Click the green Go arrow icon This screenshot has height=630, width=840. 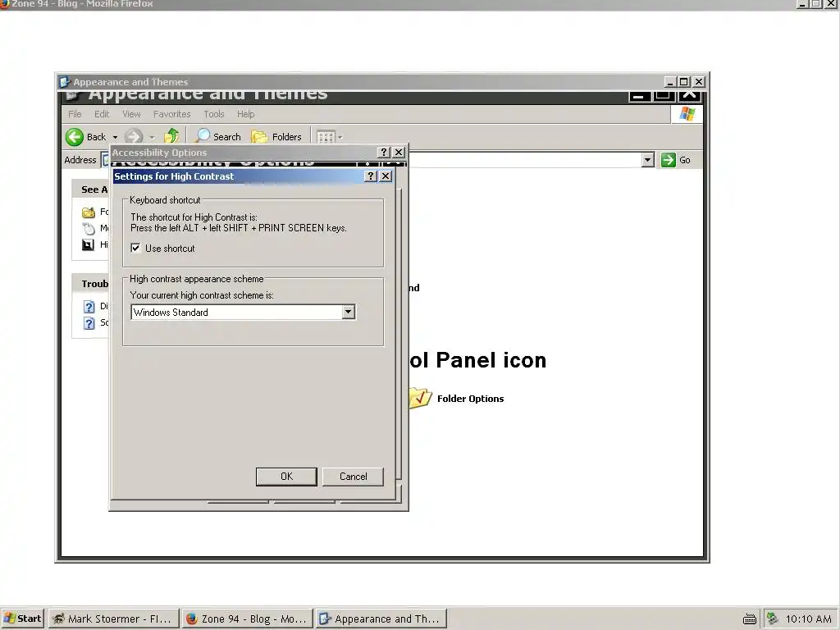tap(668, 160)
